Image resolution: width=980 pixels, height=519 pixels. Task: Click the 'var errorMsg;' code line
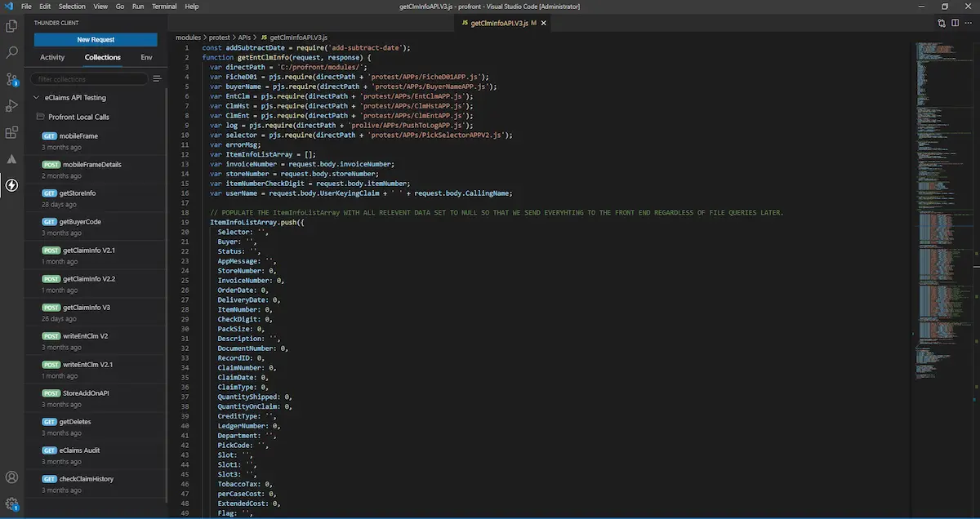[x=236, y=144]
